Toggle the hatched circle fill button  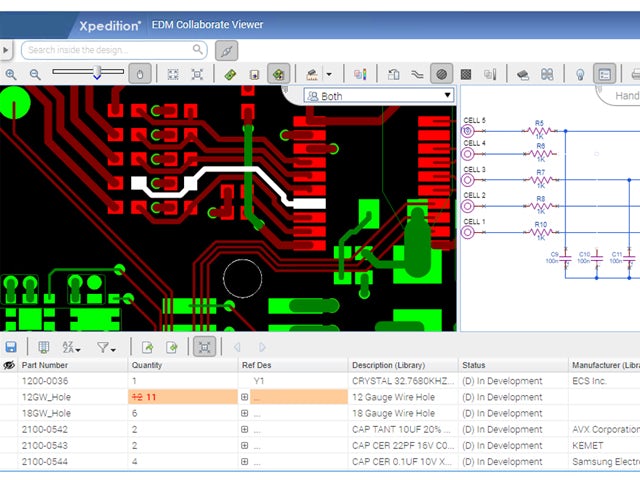[x=441, y=74]
